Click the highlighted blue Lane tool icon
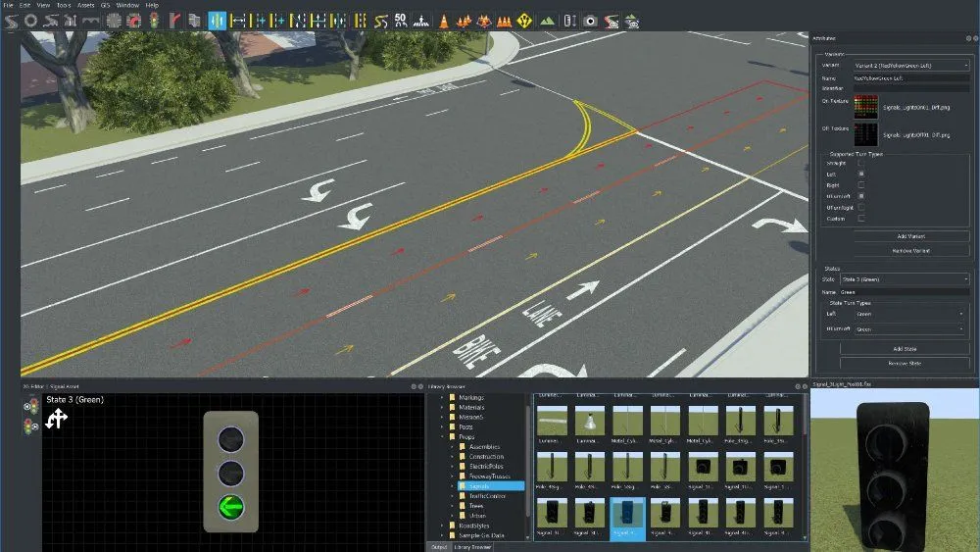This screenshot has width=980, height=552. 217,21
